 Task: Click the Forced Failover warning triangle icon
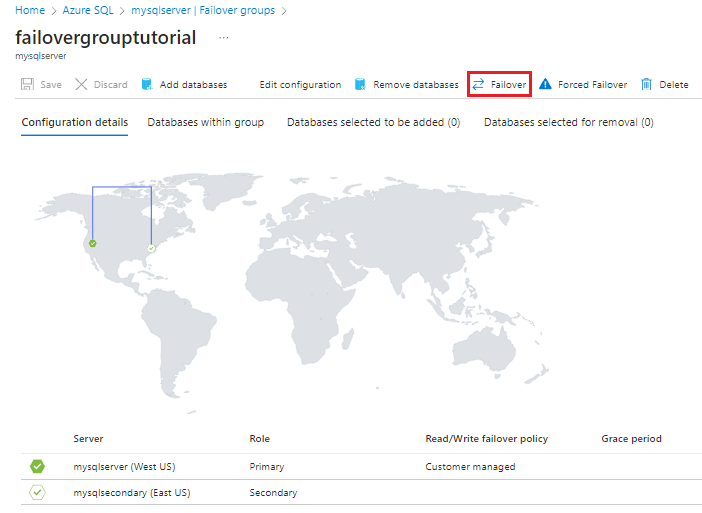click(545, 84)
